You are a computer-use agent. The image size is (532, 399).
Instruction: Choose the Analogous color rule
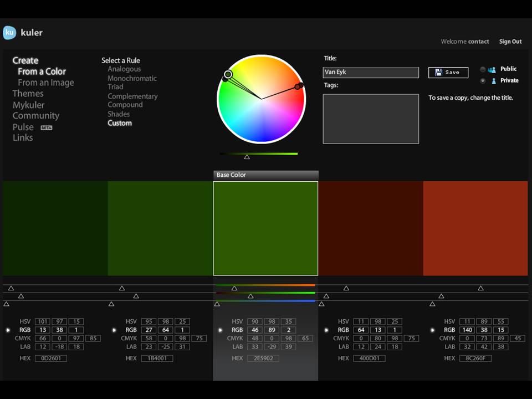124,69
